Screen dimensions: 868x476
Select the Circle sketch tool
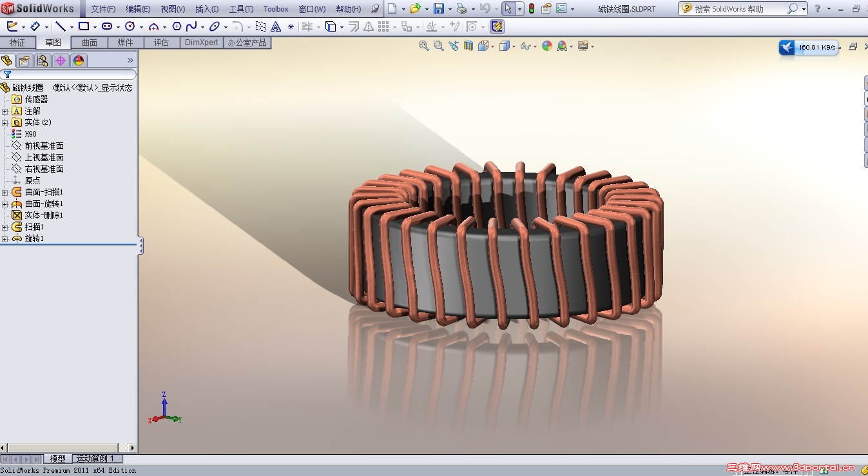coord(130,26)
